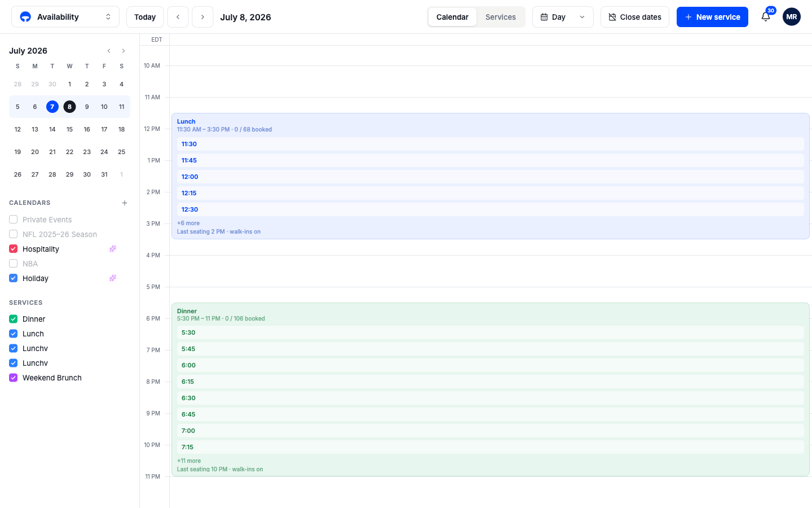
Task: Click the sparkle icon beside Hospitality
Action: point(113,249)
